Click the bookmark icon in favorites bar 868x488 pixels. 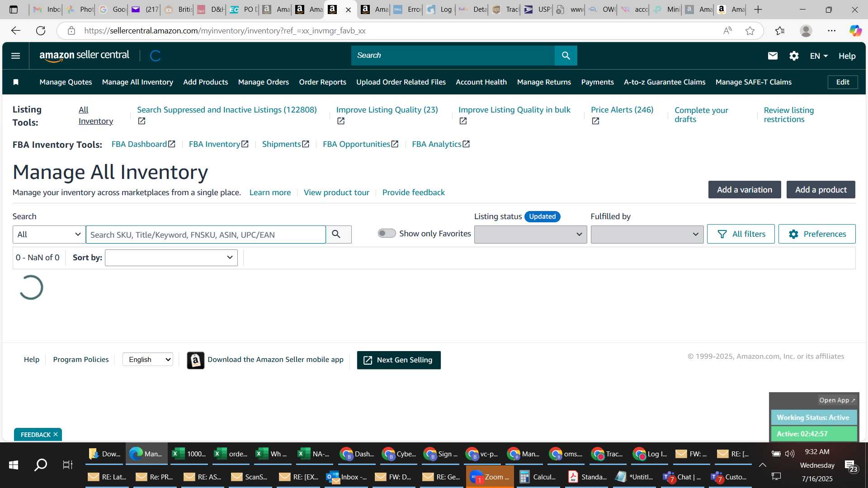[x=16, y=82]
